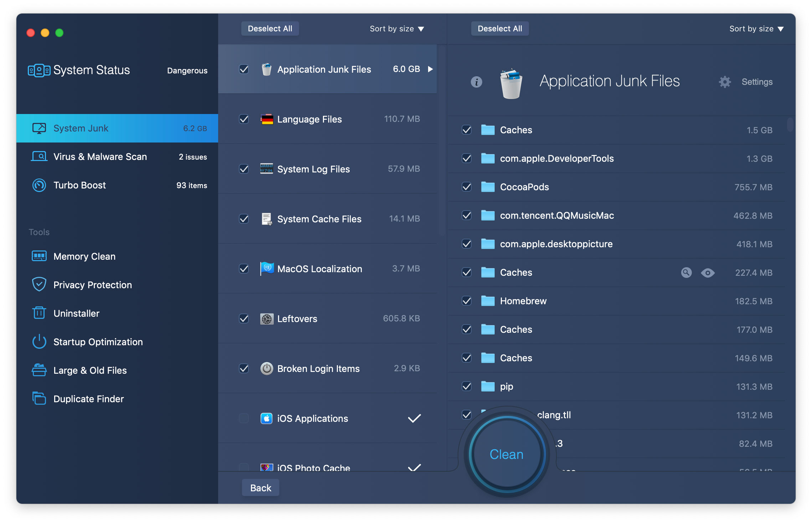Viewport: 812px width, 523px height.
Task: Click the Clean button
Action: pos(507,454)
